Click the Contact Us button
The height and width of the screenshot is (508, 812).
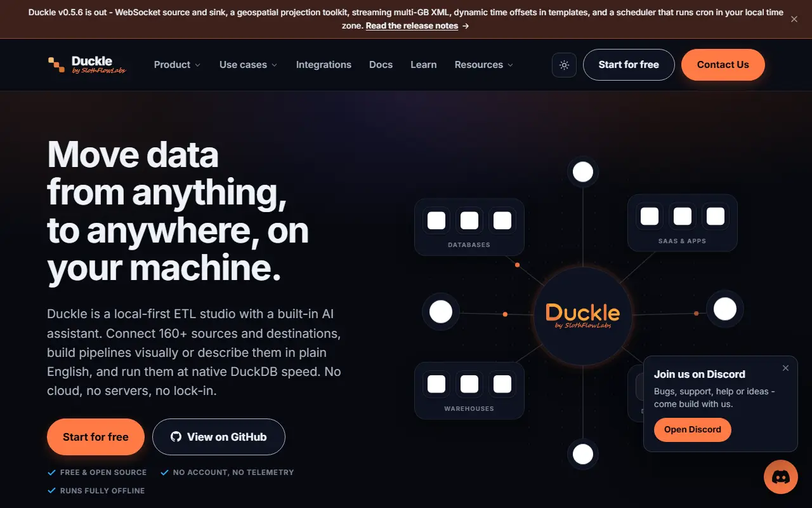pyautogui.click(x=723, y=65)
